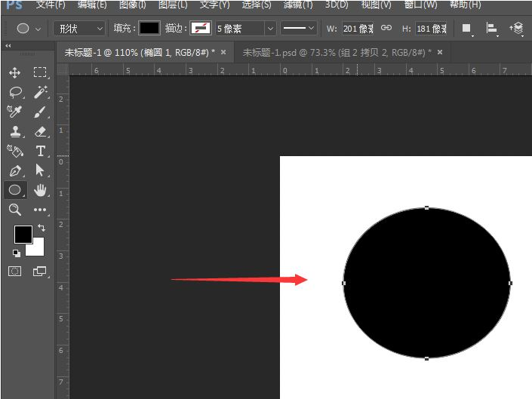Pick the Magic Wand tool

pyautogui.click(x=40, y=92)
